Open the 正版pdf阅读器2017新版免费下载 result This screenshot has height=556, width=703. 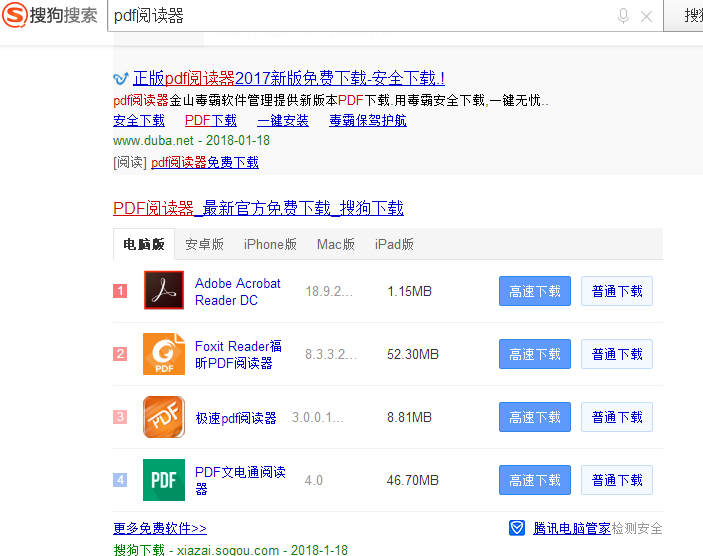[289, 78]
